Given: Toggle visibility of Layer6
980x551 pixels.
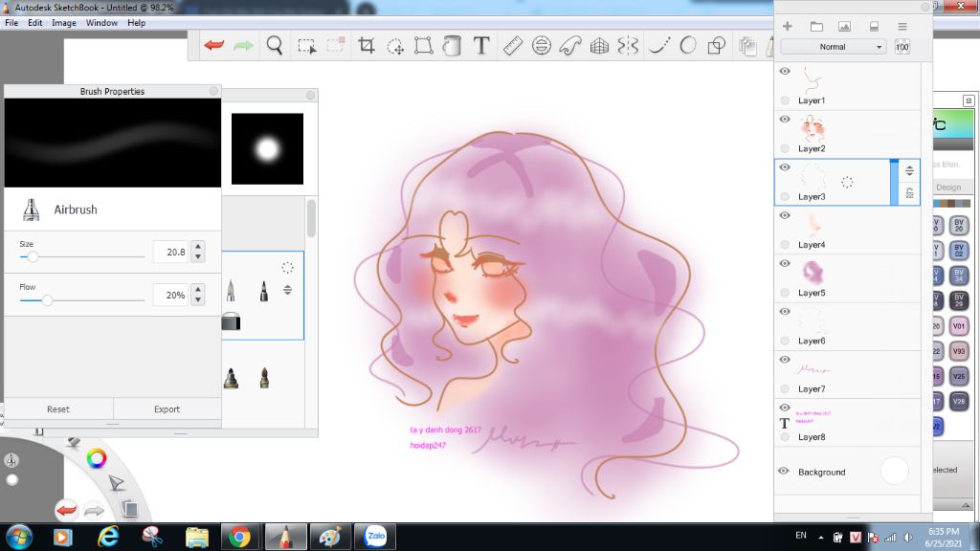Looking at the screenshot, I should [x=785, y=312].
